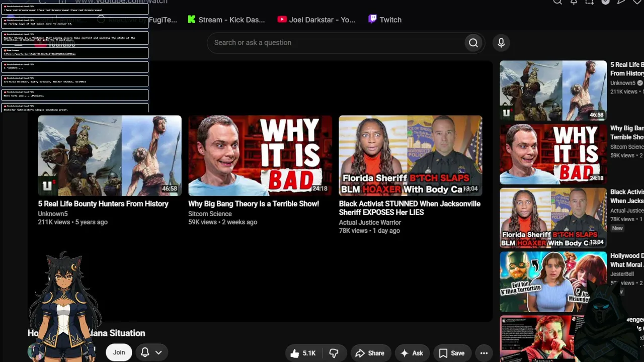Click the 46:58 duration badge on end-screen video
644x362 pixels.
(x=170, y=189)
